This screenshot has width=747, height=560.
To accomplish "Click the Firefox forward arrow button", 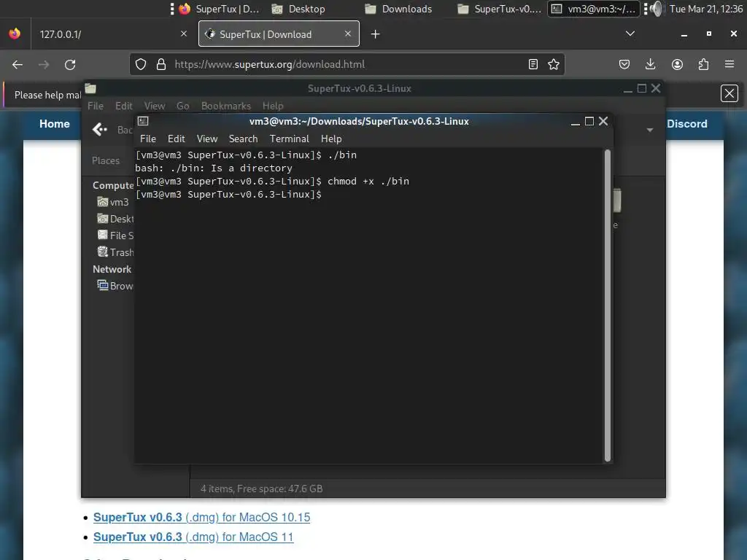I will click(43, 64).
